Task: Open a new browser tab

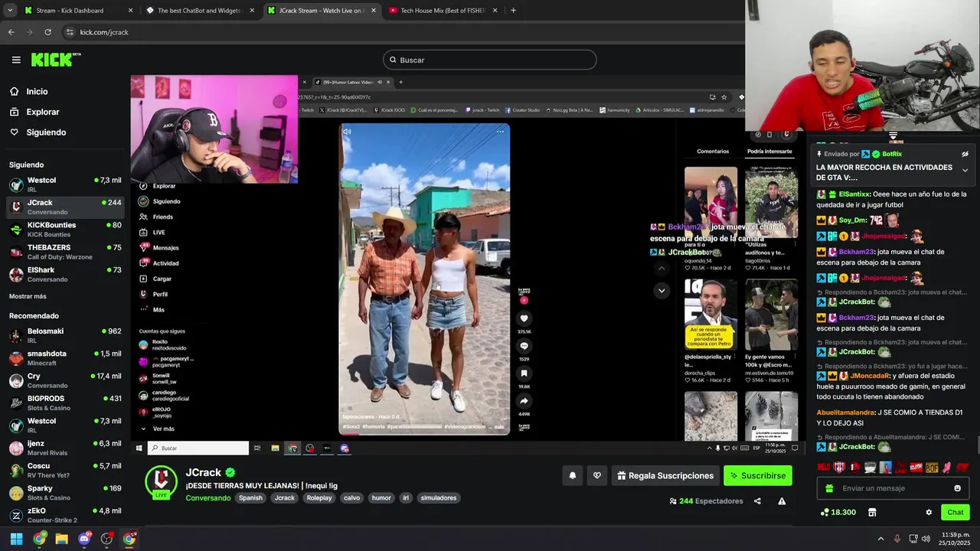Action: (513, 11)
